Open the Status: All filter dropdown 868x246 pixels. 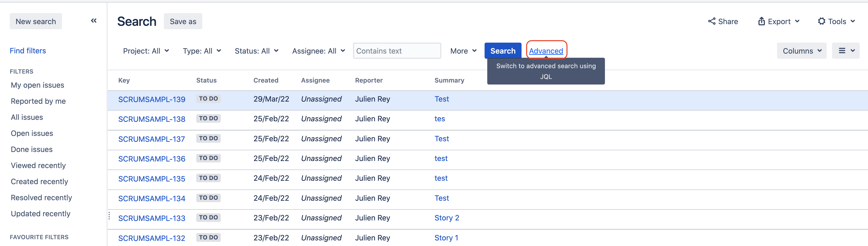[257, 51]
